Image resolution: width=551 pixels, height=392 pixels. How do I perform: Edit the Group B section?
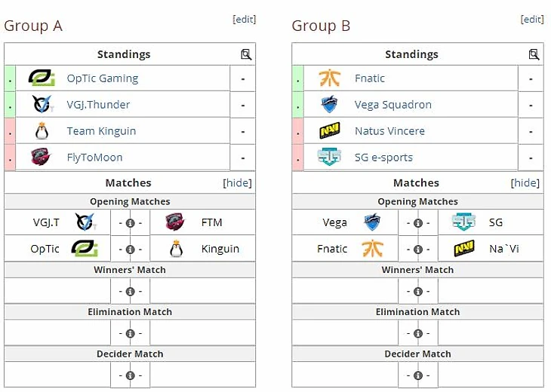(x=532, y=20)
